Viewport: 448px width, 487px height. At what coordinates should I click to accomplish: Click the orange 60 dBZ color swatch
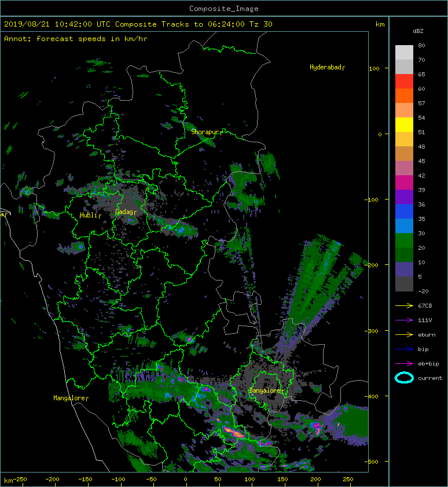coord(404,95)
